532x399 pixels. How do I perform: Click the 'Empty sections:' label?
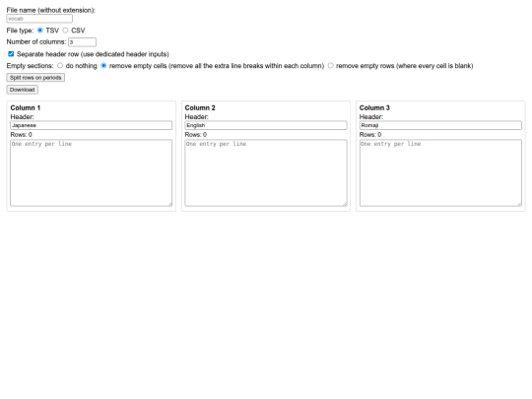pos(30,66)
